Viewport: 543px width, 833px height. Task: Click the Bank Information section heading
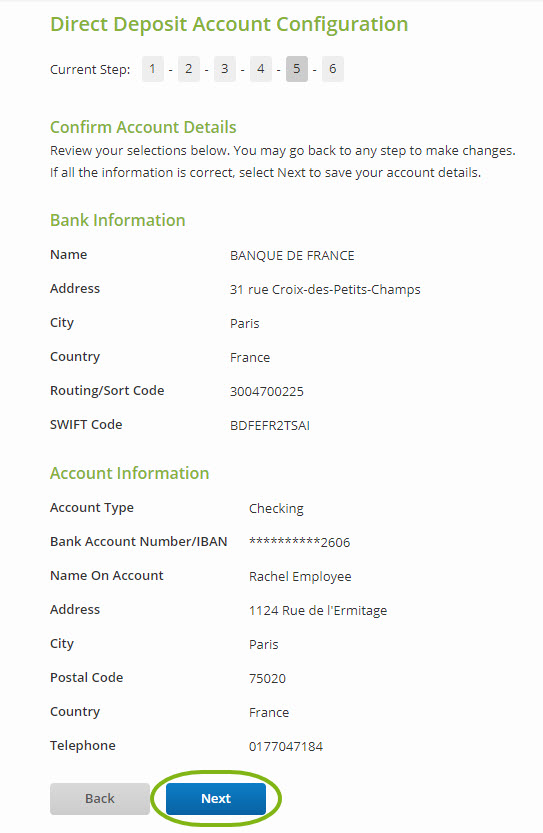tap(117, 220)
